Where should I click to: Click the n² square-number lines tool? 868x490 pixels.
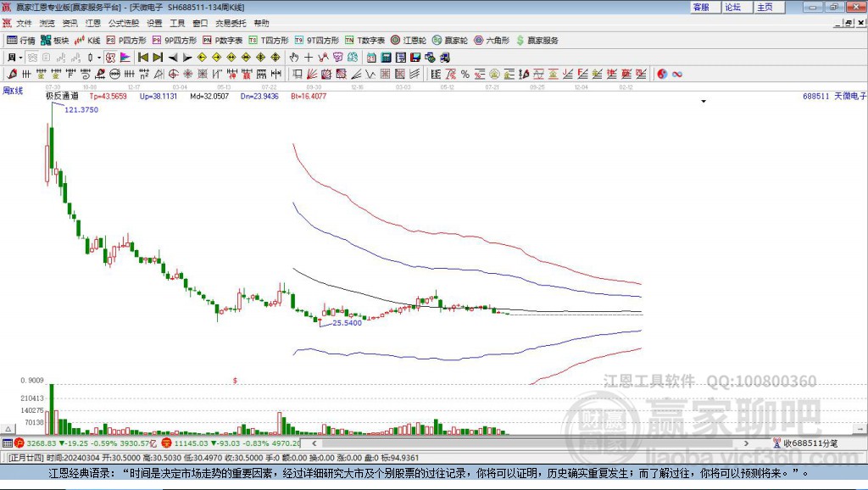tap(144, 74)
